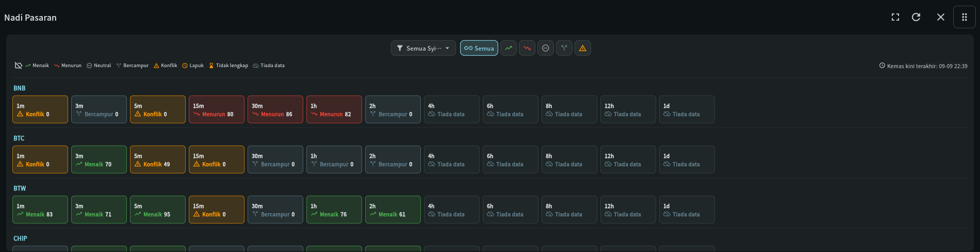This screenshot has width=980, height=252.
Task: Open the Semua Syi... filter dropdown
Action: 423,48
